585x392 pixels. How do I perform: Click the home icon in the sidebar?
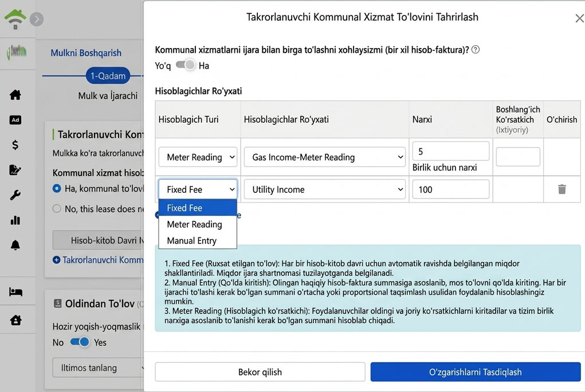point(15,94)
